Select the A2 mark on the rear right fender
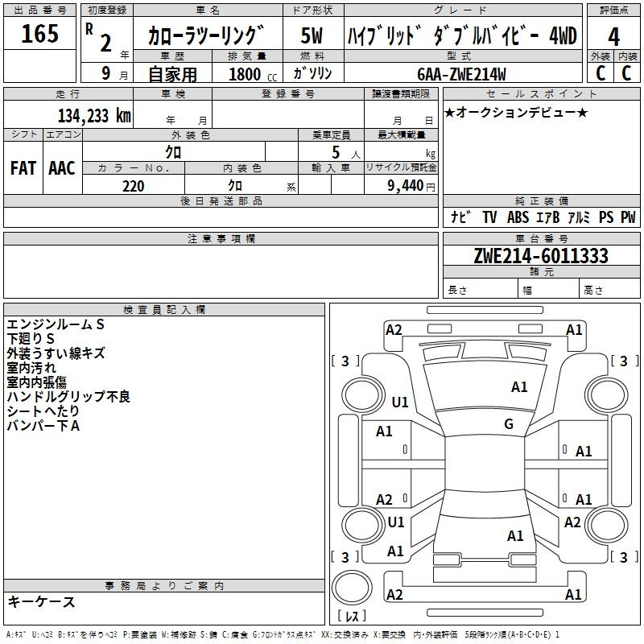644x644 pixels. 572,522
